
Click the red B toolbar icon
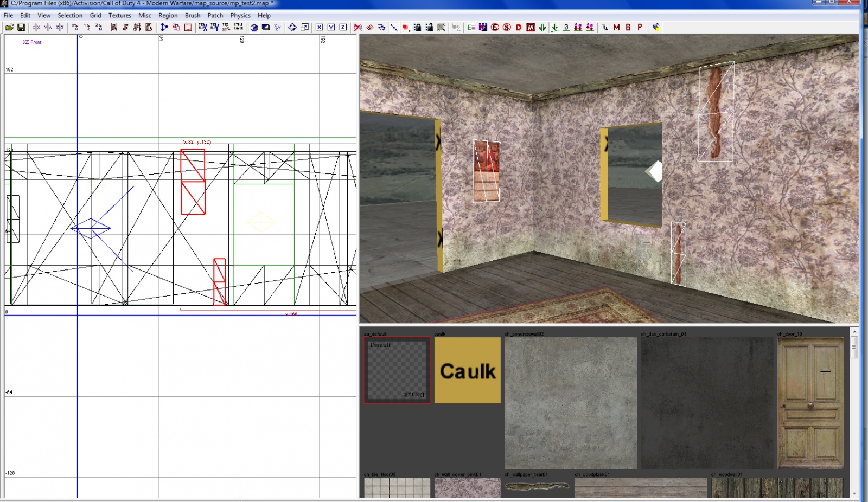[x=628, y=27]
